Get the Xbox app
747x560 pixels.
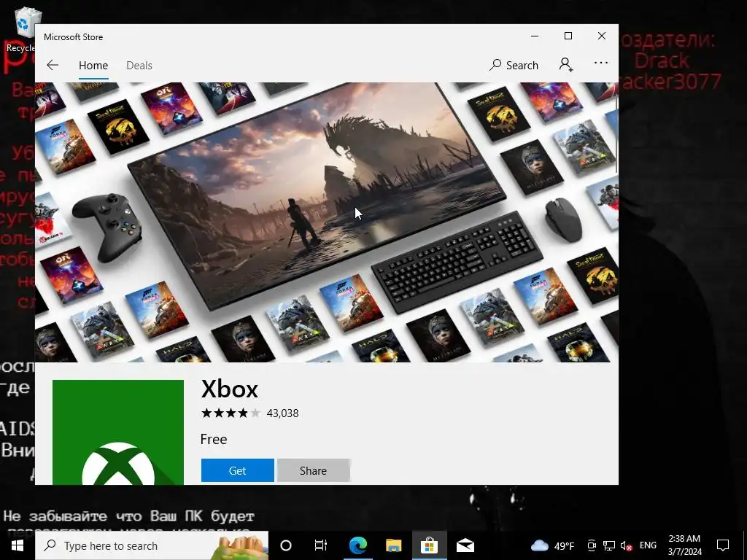click(237, 470)
